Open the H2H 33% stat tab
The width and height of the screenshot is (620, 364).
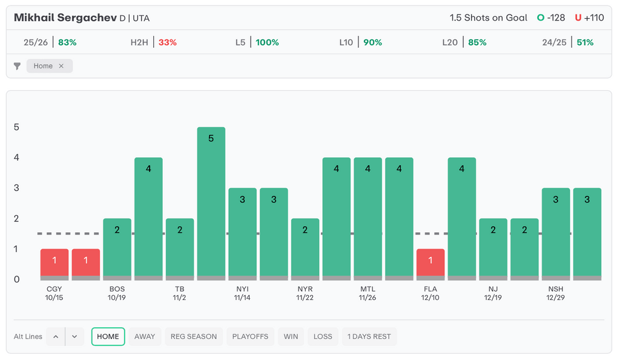(154, 42)
